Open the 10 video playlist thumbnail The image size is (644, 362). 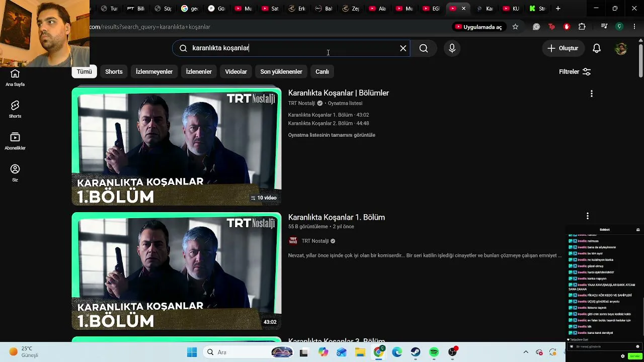177,146
